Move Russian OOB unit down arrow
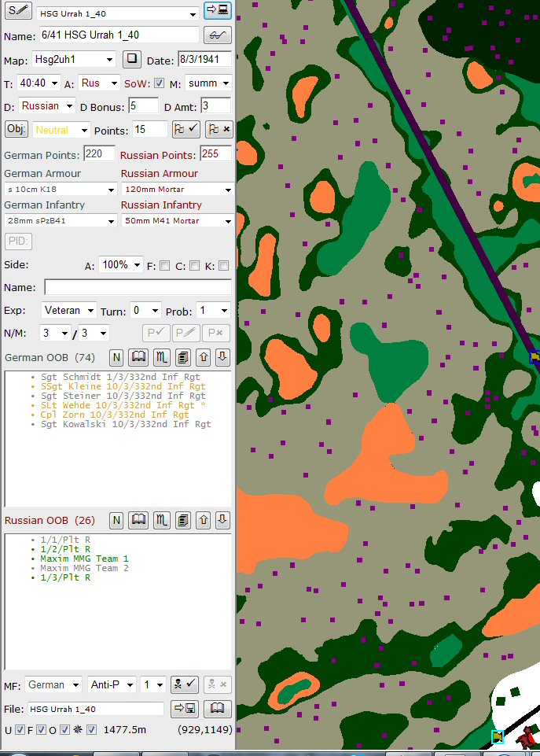Screen dimensions: 540x756 pyautogui.click(x=222, y=520)
